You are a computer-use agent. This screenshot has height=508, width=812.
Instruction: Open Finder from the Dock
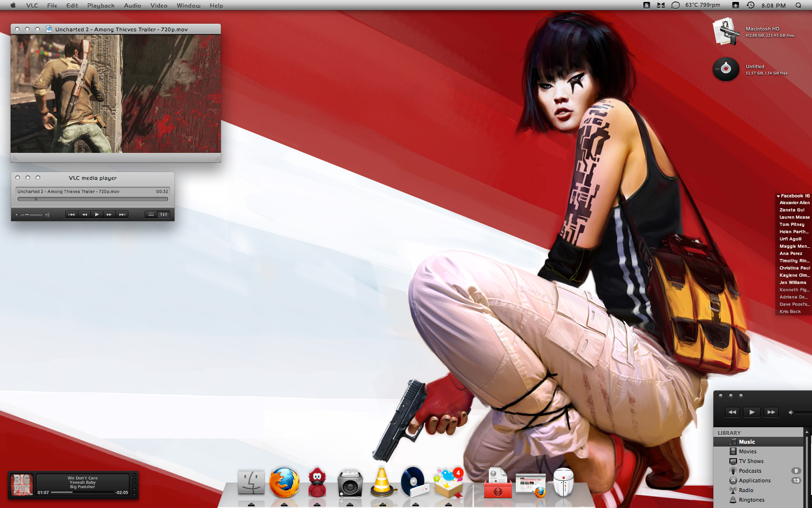(x=251, y=482)
